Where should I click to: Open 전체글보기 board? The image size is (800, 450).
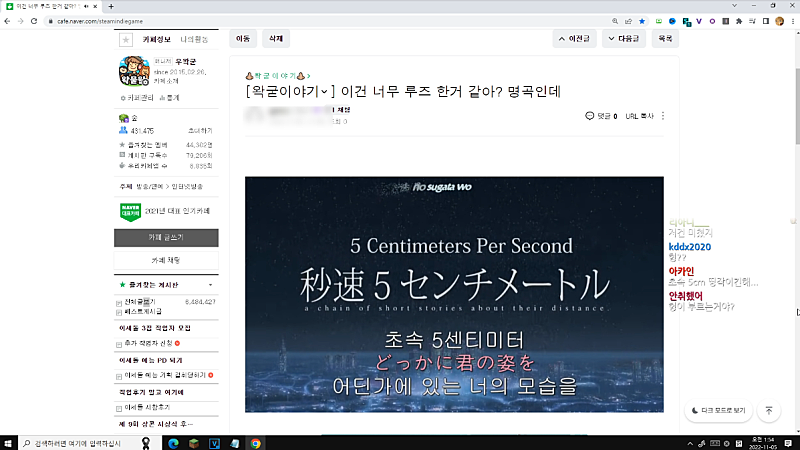point(140,302)
